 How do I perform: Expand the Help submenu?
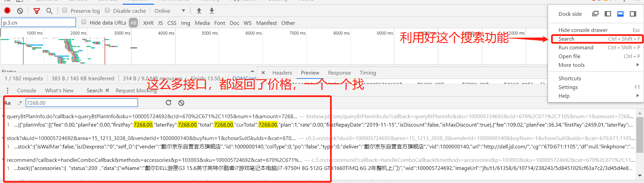[x=599, y=96]
